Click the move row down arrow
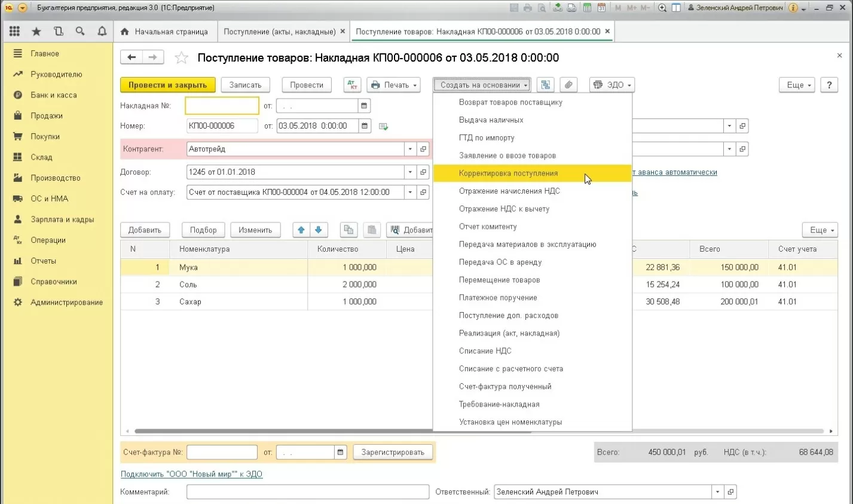Viewport: 853px width, 504px height. [319, 230]
